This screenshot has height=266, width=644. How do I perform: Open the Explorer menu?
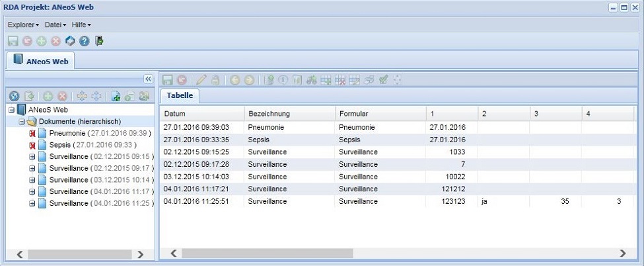tap(24, 24)
